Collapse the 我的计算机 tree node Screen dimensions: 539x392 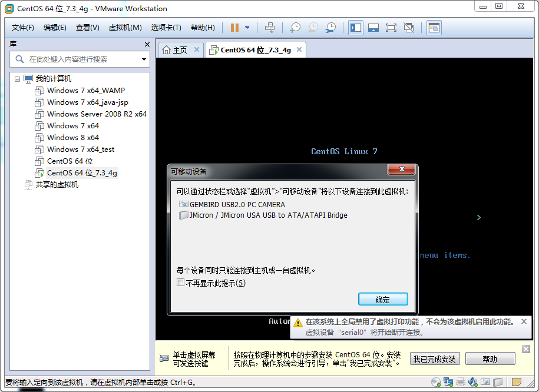[17, 79]
